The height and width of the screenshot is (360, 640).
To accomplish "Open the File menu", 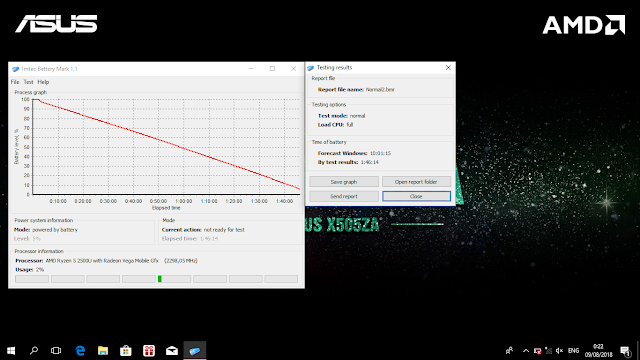I will [x=15, y=82].
